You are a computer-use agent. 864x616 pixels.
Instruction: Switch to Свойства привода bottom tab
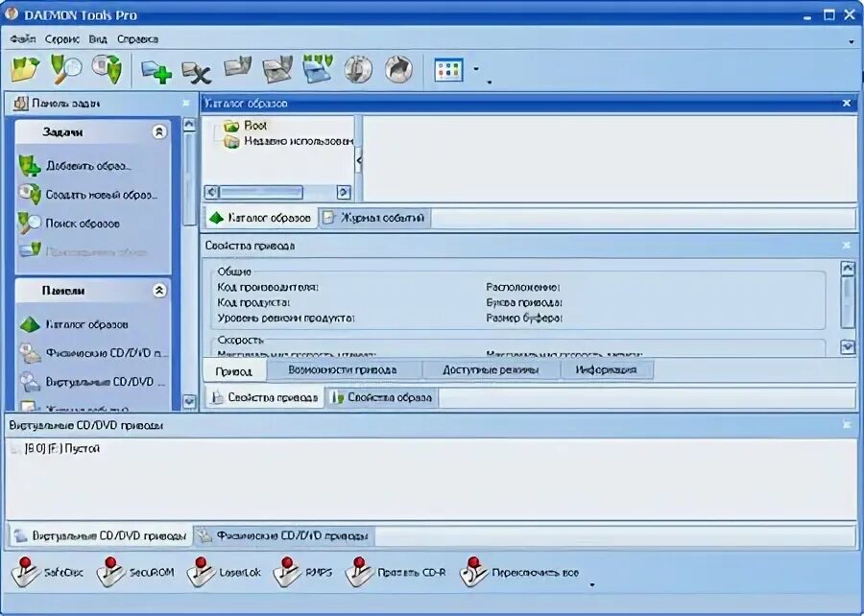coord(266,397)
